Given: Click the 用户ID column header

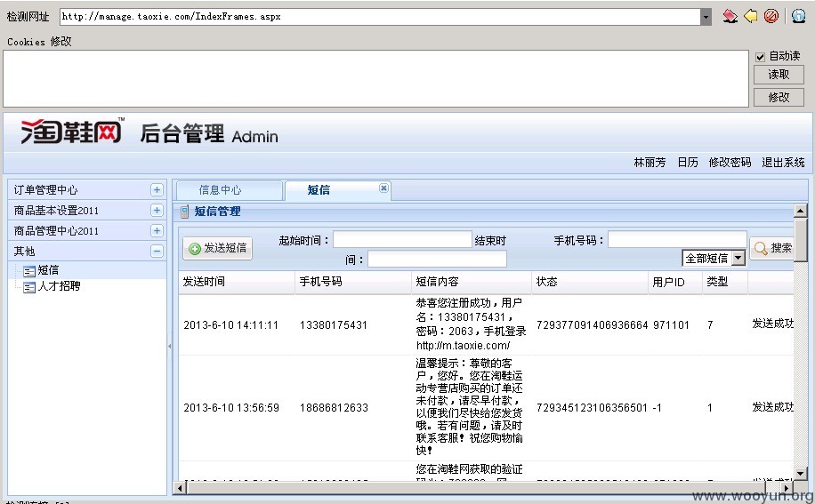Looking at the screenshot, I should 675,282.
